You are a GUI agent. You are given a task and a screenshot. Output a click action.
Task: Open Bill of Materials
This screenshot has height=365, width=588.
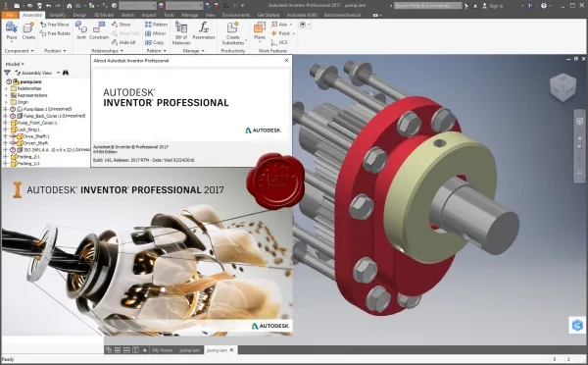(x=181, y=32)
